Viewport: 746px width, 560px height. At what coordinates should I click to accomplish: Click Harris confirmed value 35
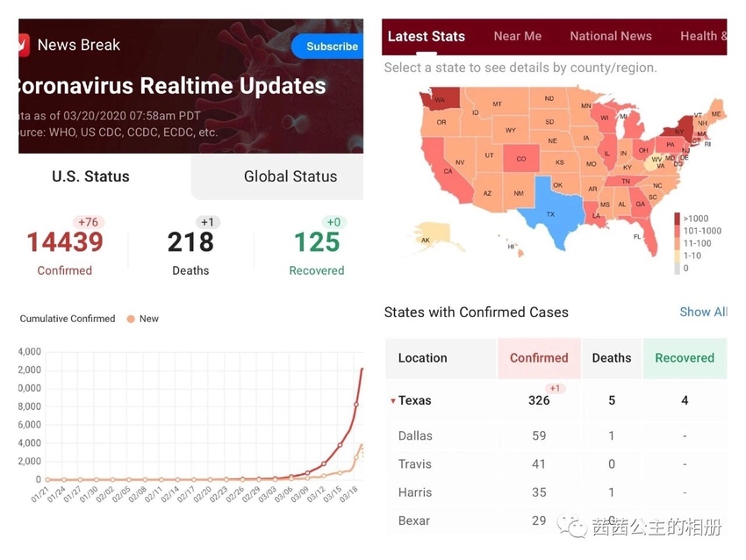click(x=539, y=492)
